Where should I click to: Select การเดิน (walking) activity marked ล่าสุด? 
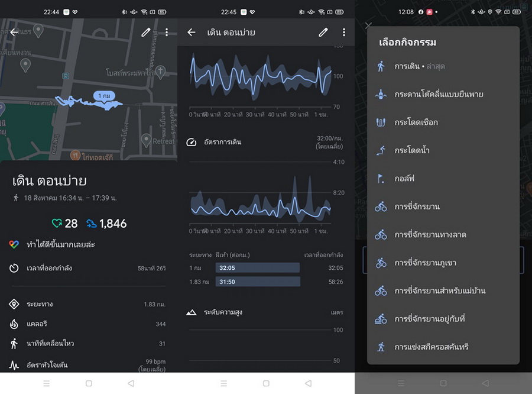click(x=420, y=66)
